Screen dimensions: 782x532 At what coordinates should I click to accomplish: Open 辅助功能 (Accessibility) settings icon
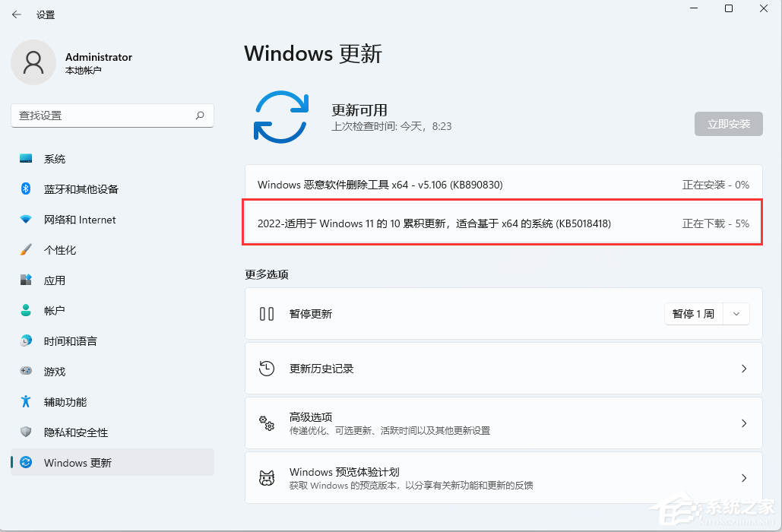(21, 401)
